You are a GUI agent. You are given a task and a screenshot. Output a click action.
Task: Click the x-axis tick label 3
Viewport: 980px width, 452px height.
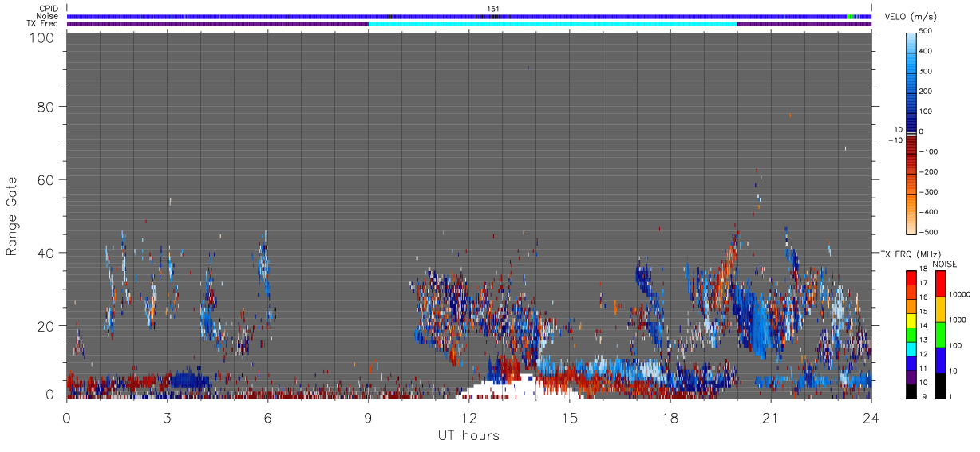click(167, 418)
